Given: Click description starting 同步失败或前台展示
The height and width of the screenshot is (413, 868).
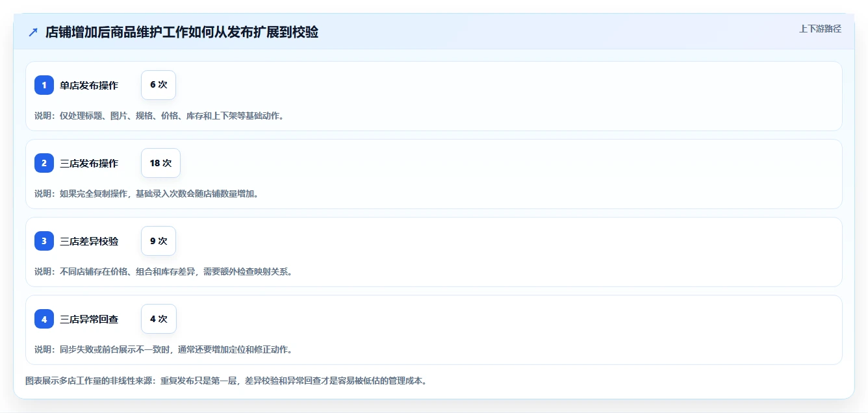Looking at the screenshot, I should pos(164,349).
